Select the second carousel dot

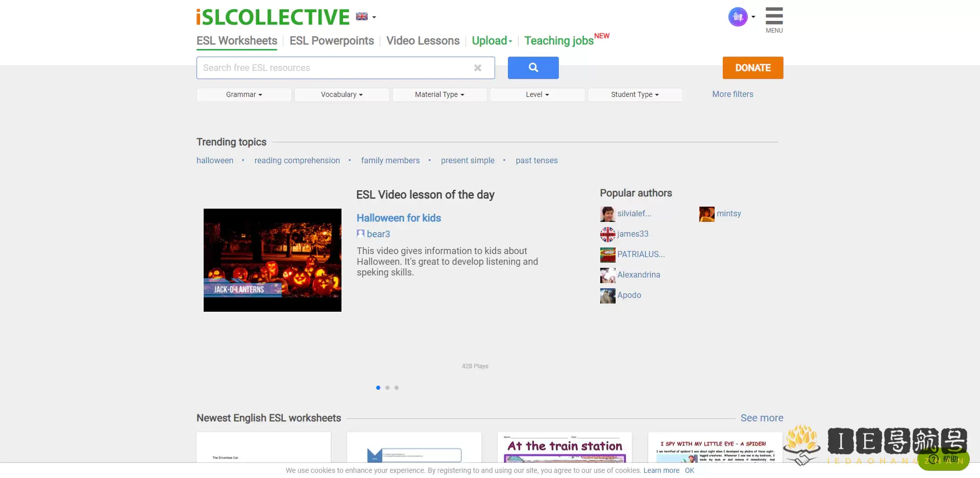point(387,388)
